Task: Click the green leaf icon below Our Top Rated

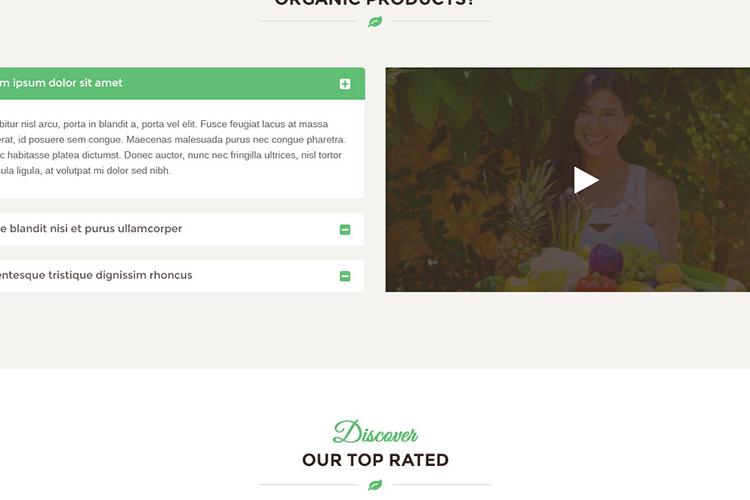Action: pos(375,485)
